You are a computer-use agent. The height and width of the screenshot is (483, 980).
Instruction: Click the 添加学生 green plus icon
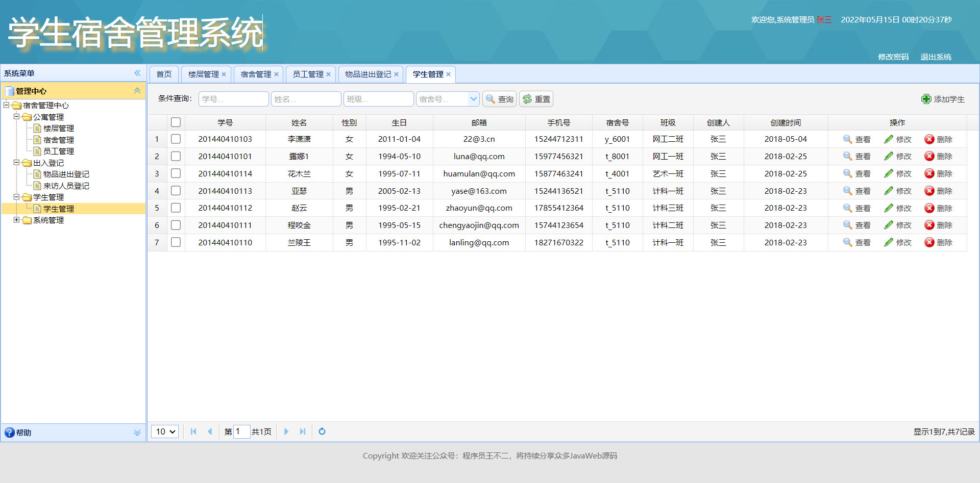tap(926, 99)
